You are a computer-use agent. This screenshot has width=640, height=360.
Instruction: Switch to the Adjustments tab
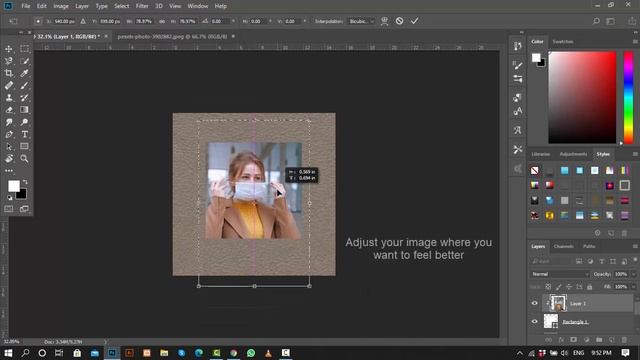click(573, 154)
